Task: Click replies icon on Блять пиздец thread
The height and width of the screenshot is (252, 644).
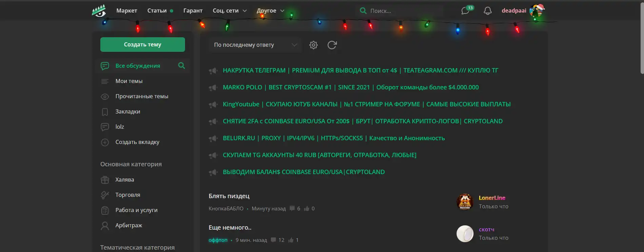Action: tap(292, 209)
